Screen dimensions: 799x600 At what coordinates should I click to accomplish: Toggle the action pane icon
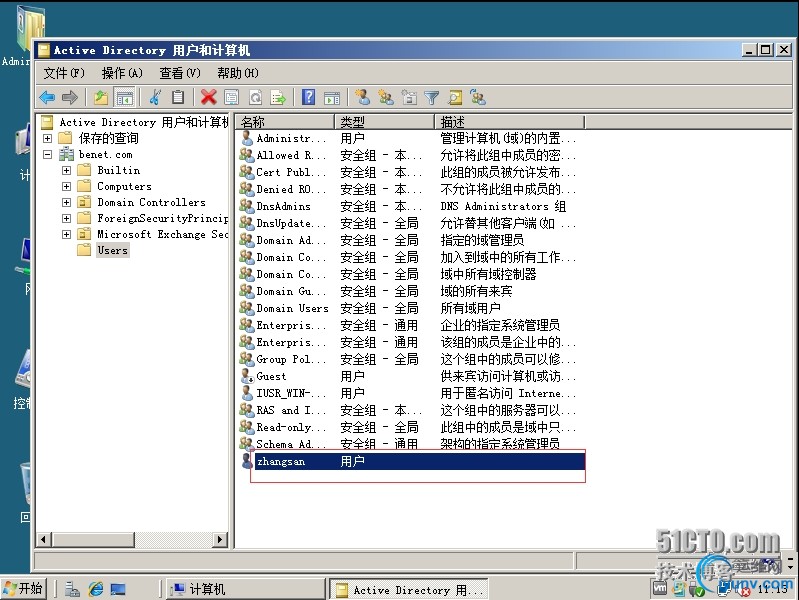pos(332,97)
